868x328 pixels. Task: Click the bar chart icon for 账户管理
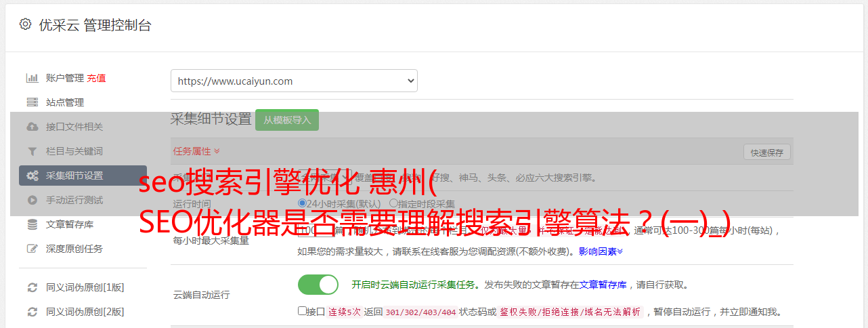tap(32, 78)
